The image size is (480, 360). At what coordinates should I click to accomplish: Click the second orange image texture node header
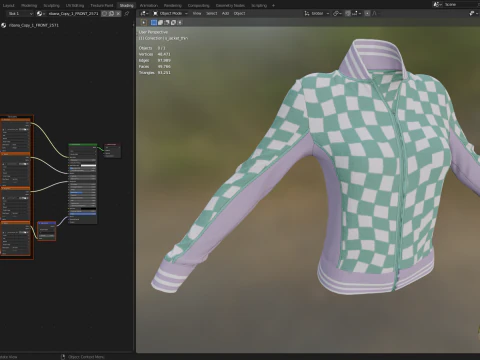[x=15, y=154]
